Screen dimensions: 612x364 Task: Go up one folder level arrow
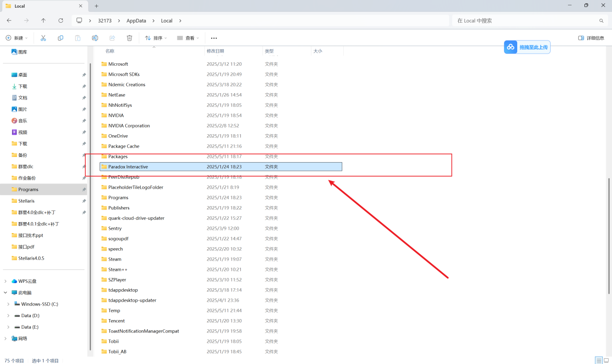click(44, 21)
